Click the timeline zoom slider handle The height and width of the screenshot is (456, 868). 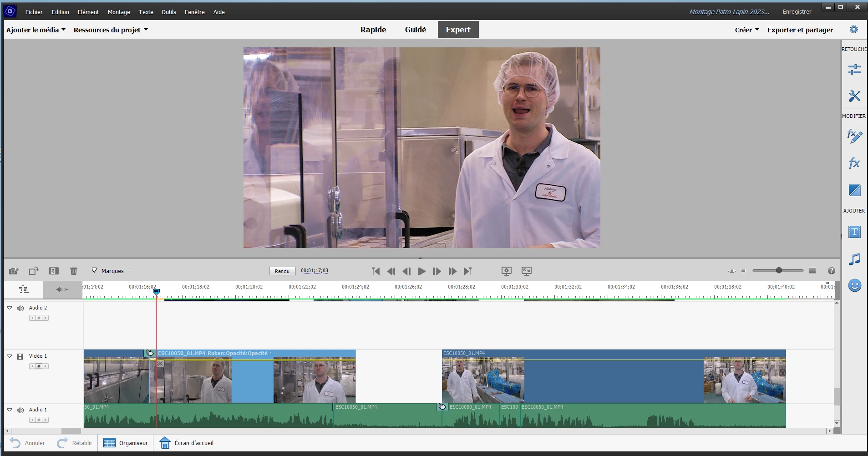click(779, 270)
